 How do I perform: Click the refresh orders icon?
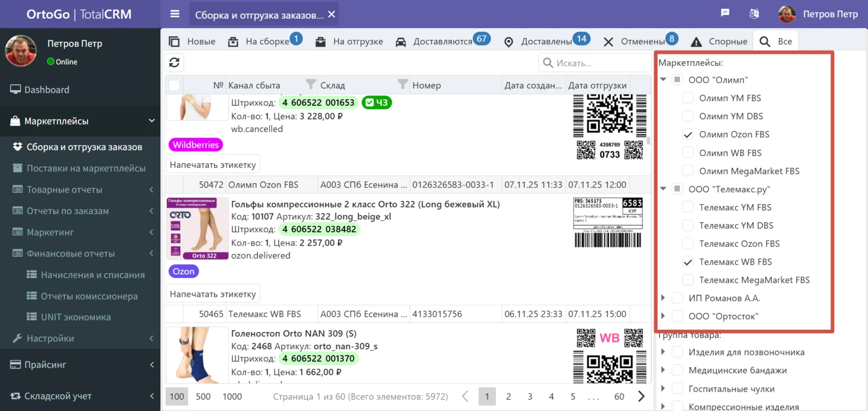click(174, 63)
